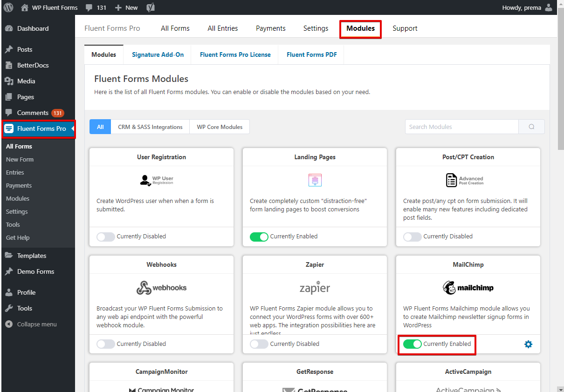Viewport: 564px width, 392px height.
Task: Click the Pages sidebar icon
Action: click(9, 97)
